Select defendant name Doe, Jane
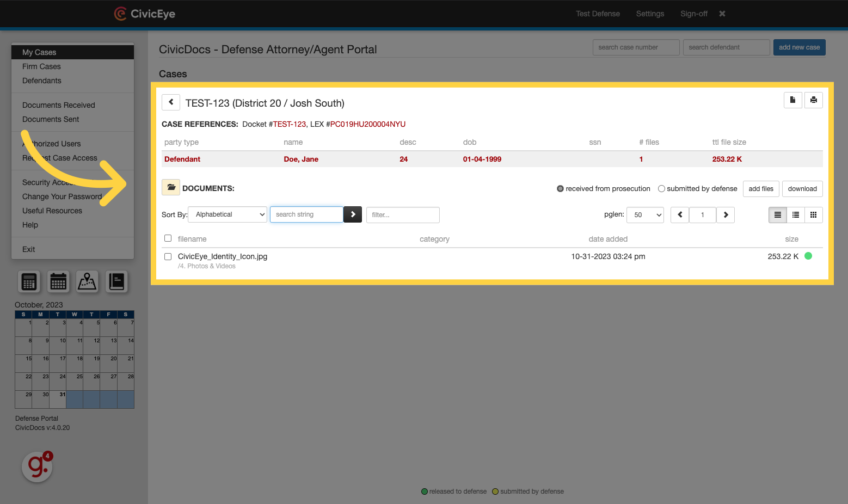Viewport: 848px width, 504px height. [301, 159]
